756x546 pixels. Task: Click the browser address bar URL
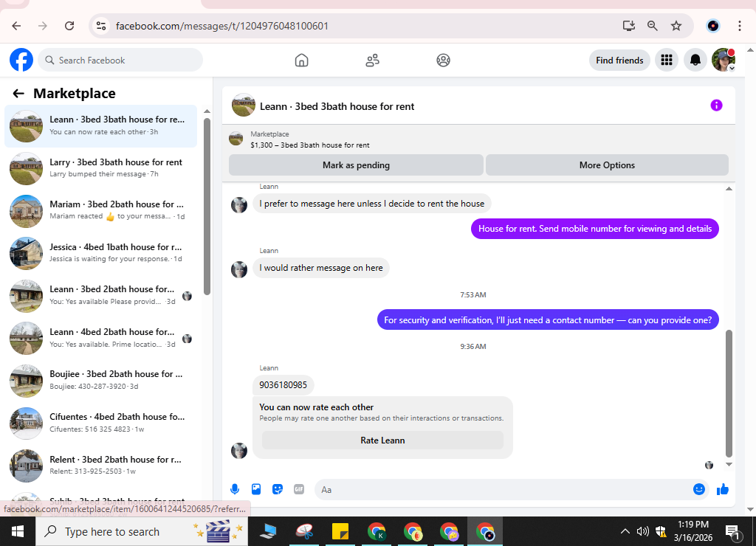pyautogui.click(x=221, y=26)
